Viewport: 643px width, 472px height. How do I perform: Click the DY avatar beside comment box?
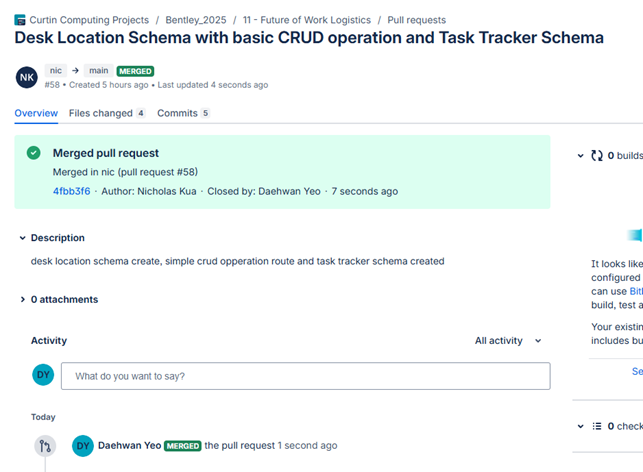43,376
